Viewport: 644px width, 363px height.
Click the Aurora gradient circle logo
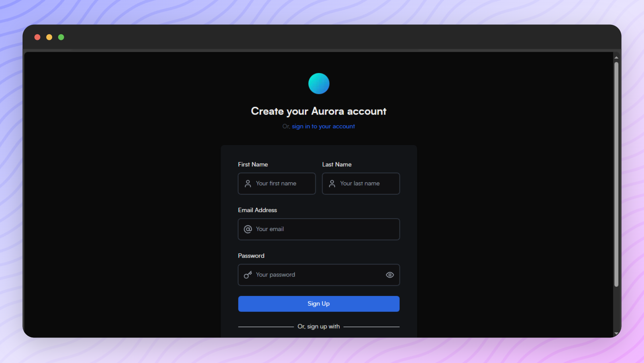319,83
